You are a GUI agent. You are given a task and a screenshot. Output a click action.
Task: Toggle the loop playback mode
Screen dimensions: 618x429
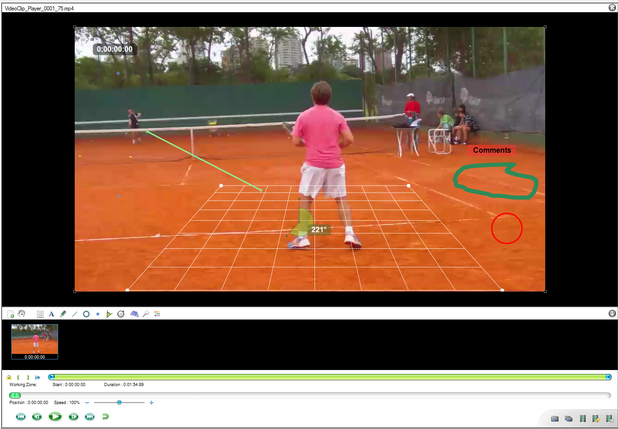(x=106, y=416)
